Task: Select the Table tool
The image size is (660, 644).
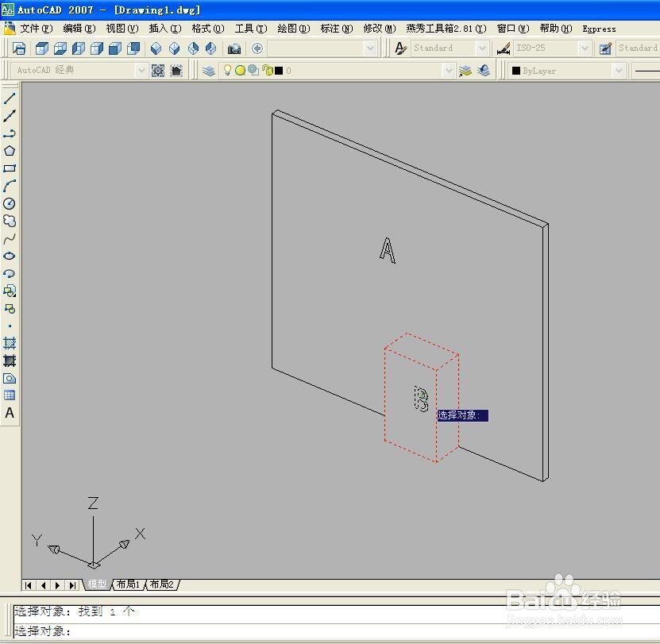Action: tap(10, 395)
